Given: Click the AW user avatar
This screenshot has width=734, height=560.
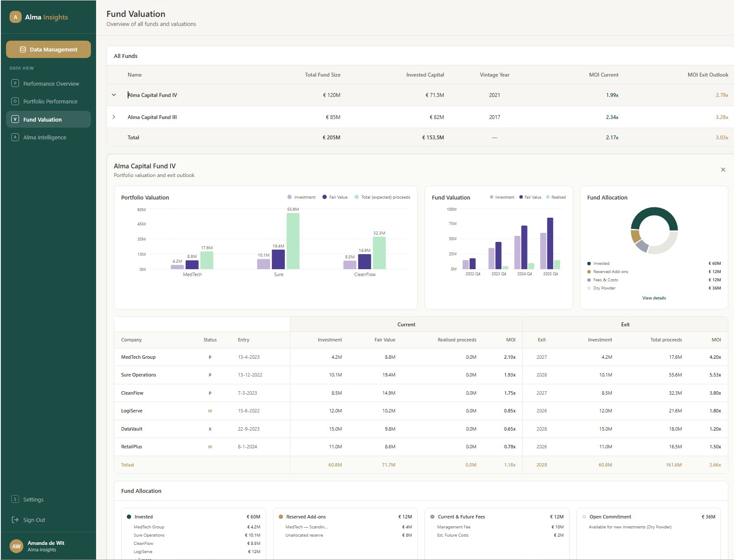Looking at the screenshot, I should point(16,546).
